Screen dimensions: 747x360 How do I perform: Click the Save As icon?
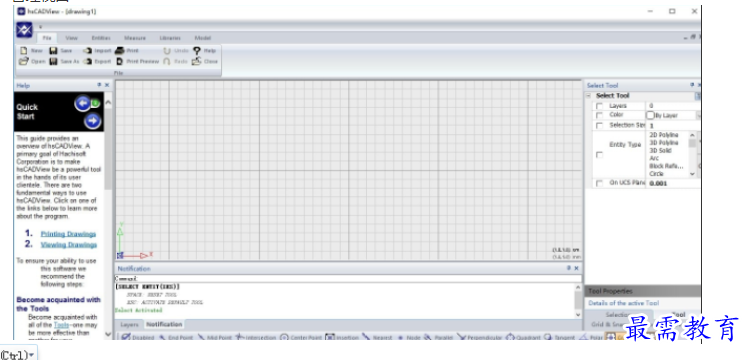53,61
